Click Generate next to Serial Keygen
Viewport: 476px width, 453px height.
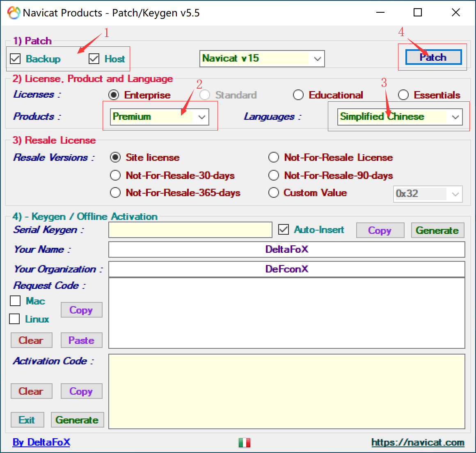tap(437, 230)
